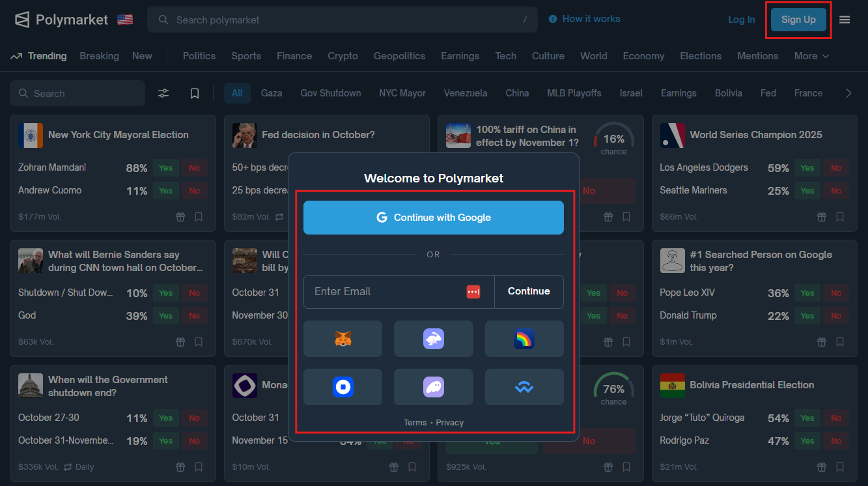Expand the More categories dropdown
Image resolution: width=868 pixels, height=486 pixels.
pos(811,56)
